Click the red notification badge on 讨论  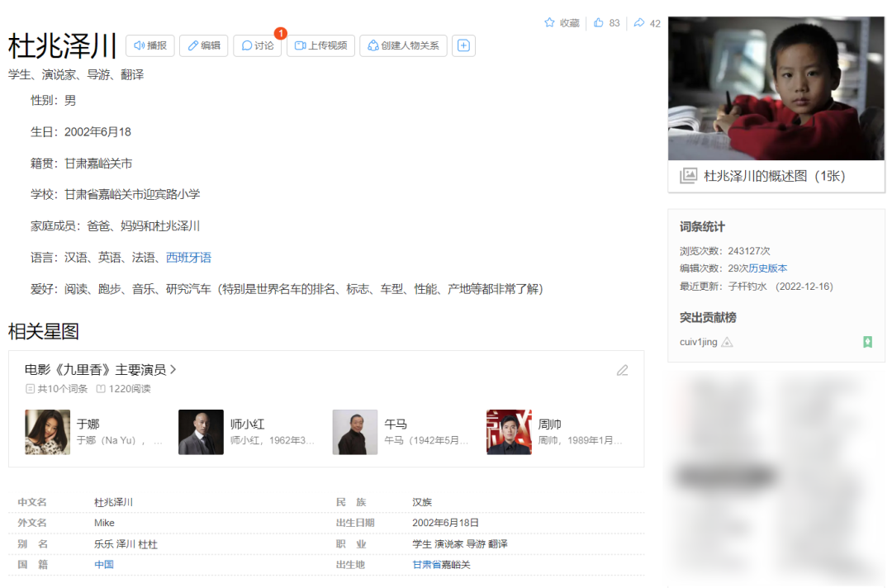coord(281,33)
